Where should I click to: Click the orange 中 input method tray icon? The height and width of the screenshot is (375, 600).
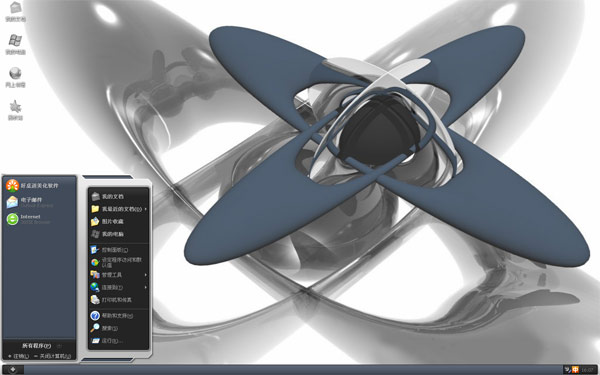tap(575, 370)
